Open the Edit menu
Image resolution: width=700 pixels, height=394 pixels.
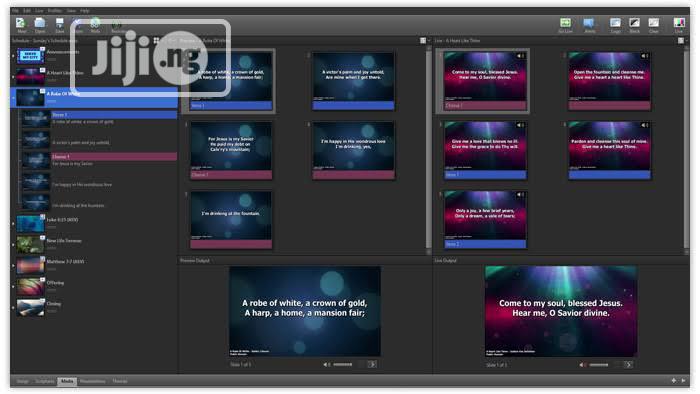27,10
